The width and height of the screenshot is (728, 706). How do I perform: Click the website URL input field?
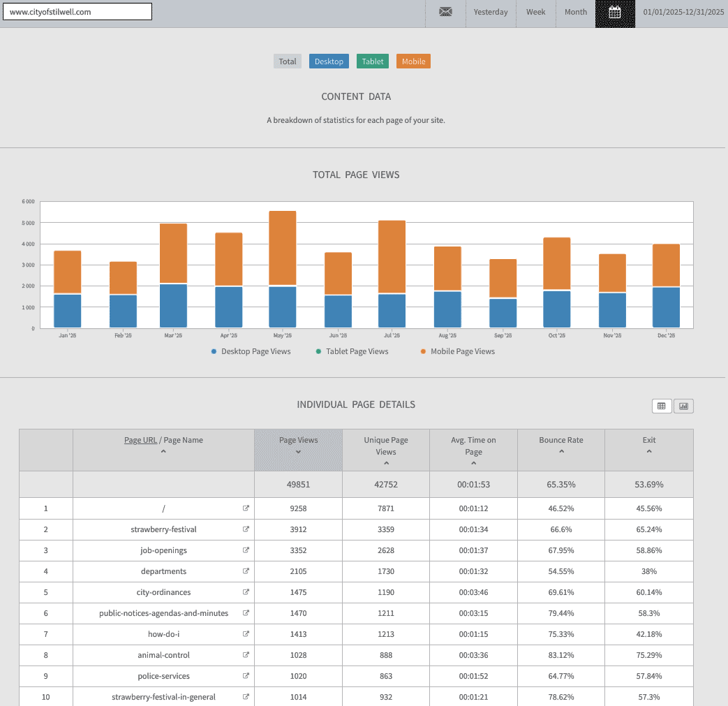77,12
